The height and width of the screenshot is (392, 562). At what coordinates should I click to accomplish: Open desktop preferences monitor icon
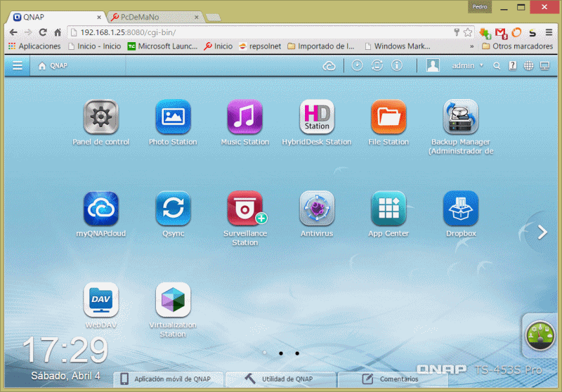click(545, 66)
